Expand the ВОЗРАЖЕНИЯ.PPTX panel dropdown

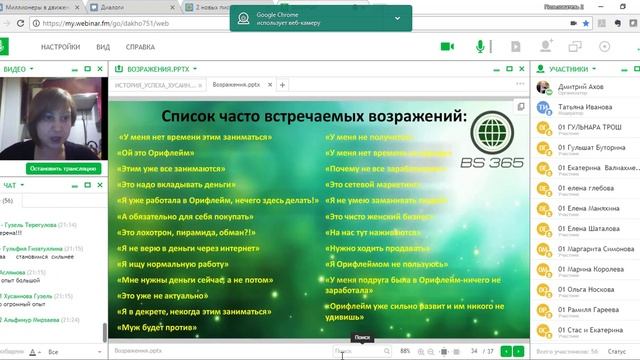point(195,69)
